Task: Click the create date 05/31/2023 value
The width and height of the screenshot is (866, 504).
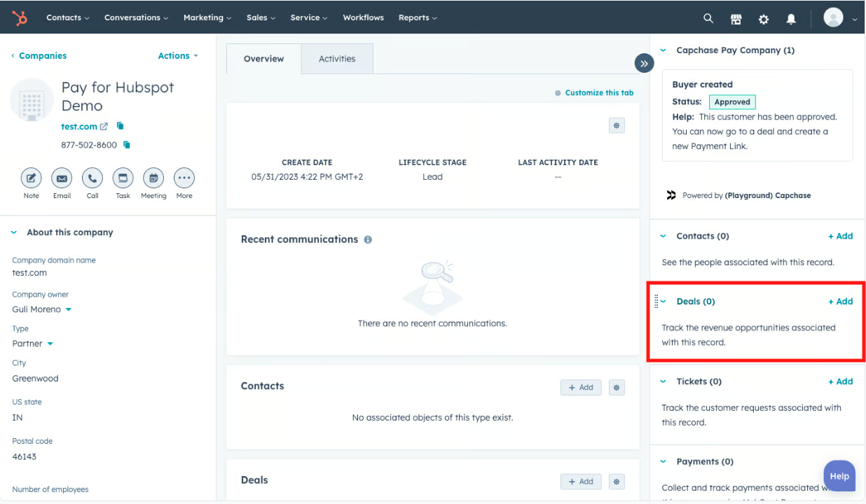Action: pos(307,177)
